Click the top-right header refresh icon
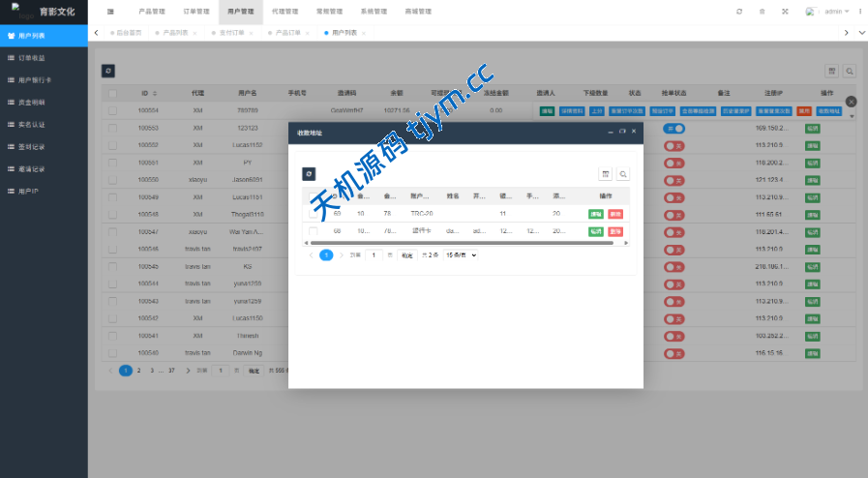The width and height of the screenshot is (868, 478). tap(739, 12)
